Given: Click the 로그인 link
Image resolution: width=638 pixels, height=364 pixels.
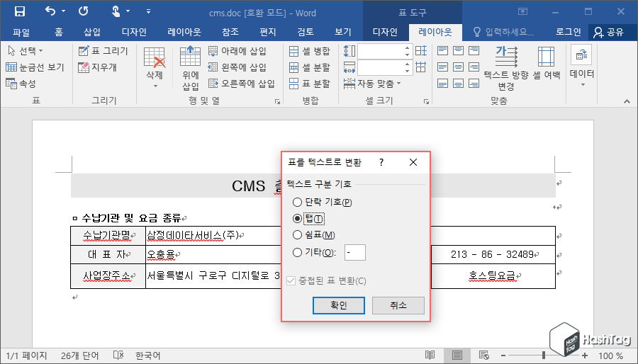Looking at the screenshot, I should click(x=568, y=32).
